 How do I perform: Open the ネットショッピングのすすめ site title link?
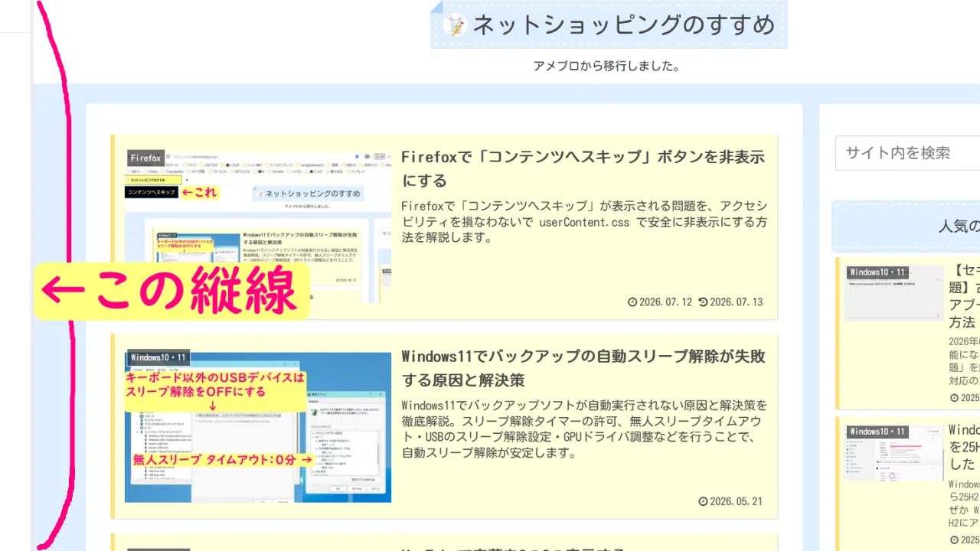point(624,25)
